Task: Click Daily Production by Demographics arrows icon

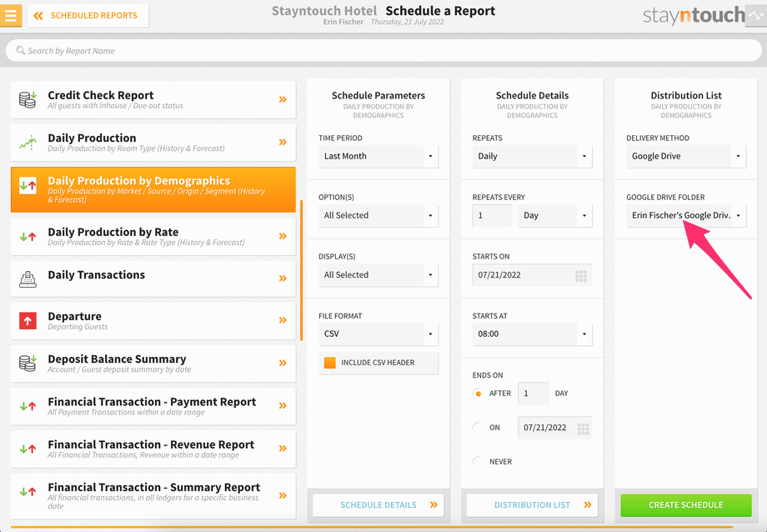Action: [28, 185]
